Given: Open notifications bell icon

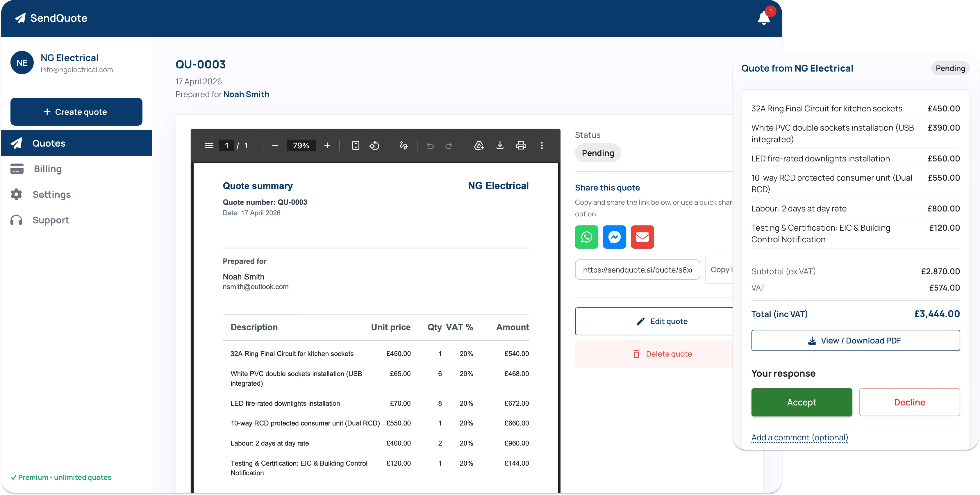Looking at the screenshot, I should tap(763, 18).
